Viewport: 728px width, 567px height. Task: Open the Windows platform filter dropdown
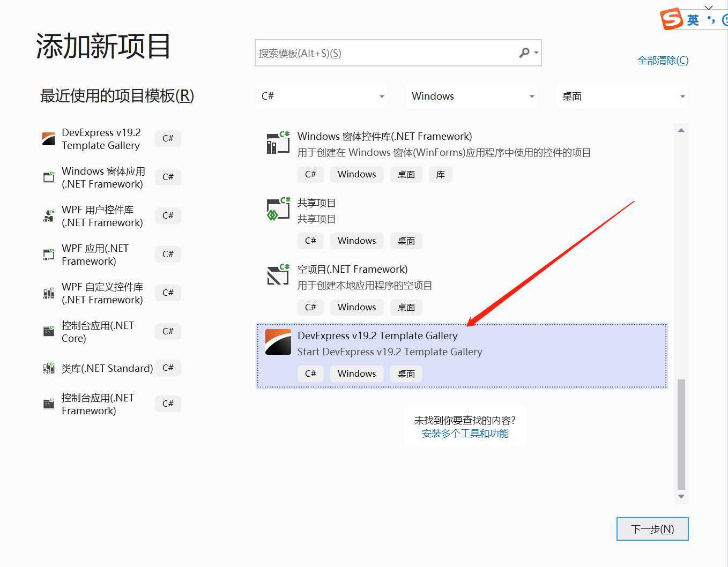(x=472, y=96)
